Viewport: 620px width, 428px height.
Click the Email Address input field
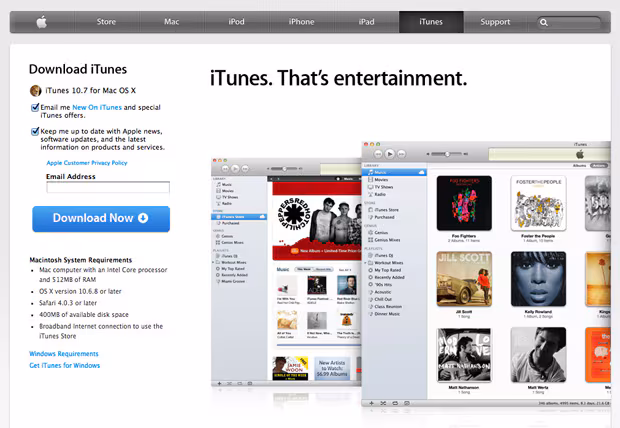[108, 187]
